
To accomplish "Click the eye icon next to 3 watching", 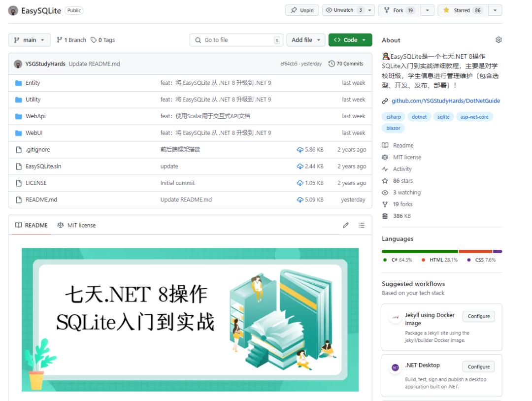I will point(385,192).
